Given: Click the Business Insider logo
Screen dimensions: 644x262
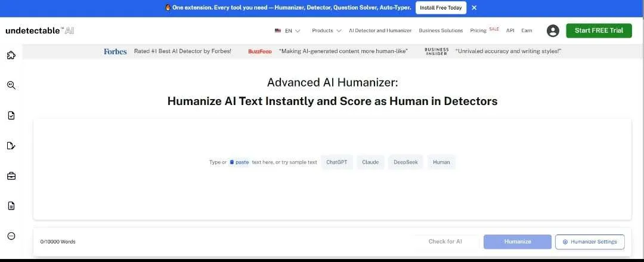Looking at the screenshot, I should tap(436, 51).
